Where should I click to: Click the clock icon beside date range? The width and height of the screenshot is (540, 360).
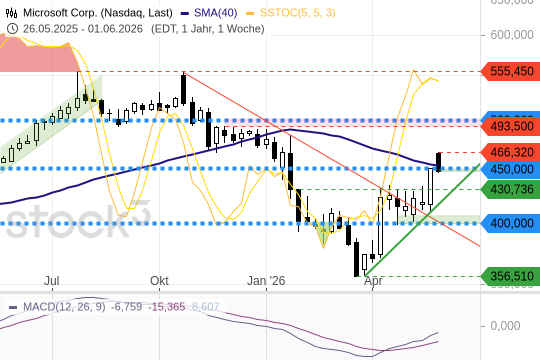pyautogui.click(x=12, y=29)
